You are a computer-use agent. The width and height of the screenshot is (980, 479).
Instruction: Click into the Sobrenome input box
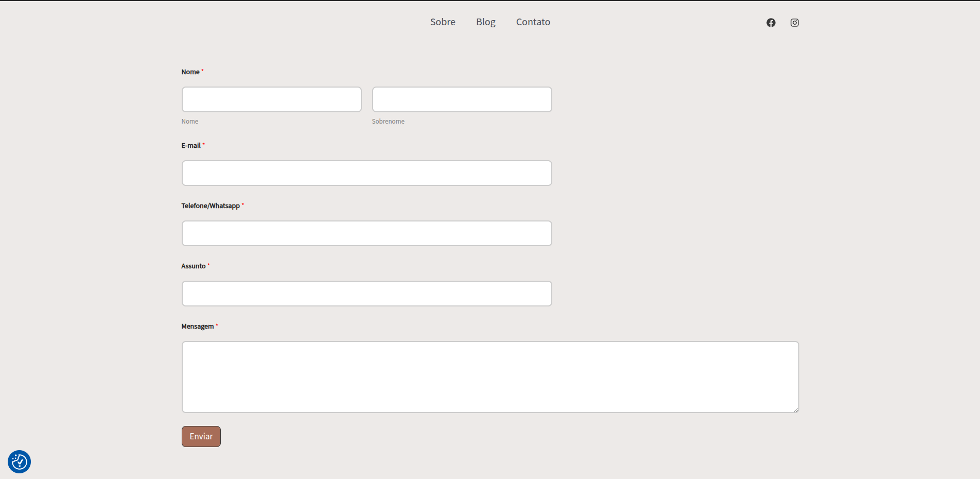(x=462, y=99)
